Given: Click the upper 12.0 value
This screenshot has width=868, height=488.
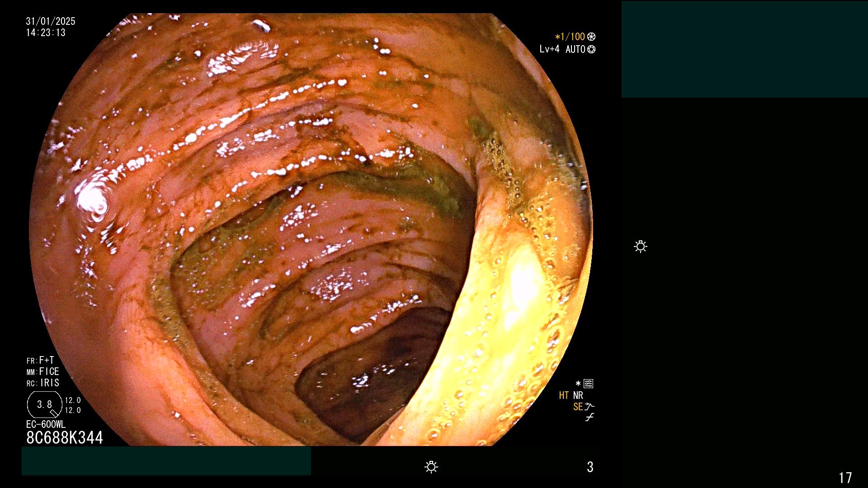Looking at the screenshot, I should [x=73, y=400].
